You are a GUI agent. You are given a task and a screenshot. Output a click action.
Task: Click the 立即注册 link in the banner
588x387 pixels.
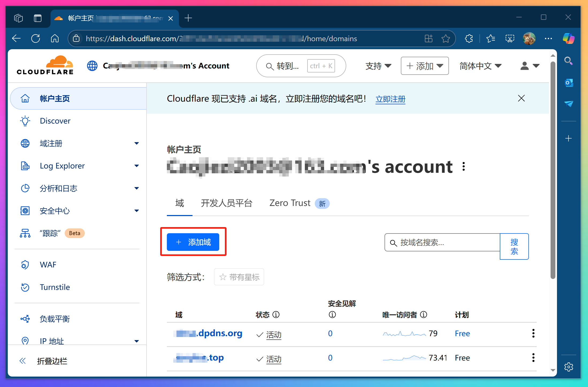390,99
